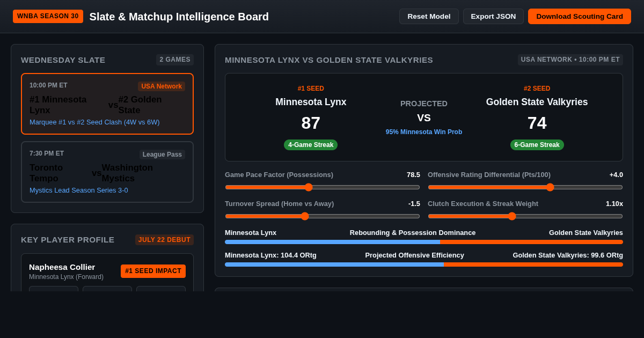Screen dimensions: 644x338
Task: Click the JULY 22 DEBUT badge
Action: (x=164, y=240)
